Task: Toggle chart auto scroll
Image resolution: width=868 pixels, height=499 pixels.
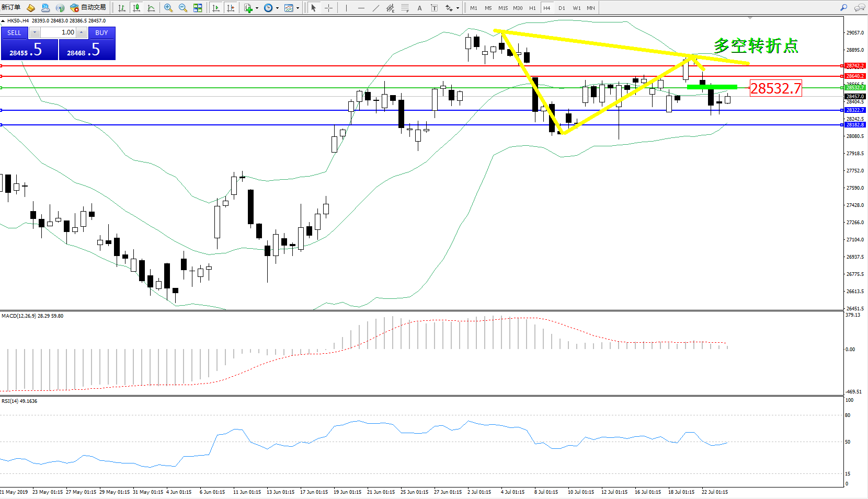Action: [x=216, y=8]
